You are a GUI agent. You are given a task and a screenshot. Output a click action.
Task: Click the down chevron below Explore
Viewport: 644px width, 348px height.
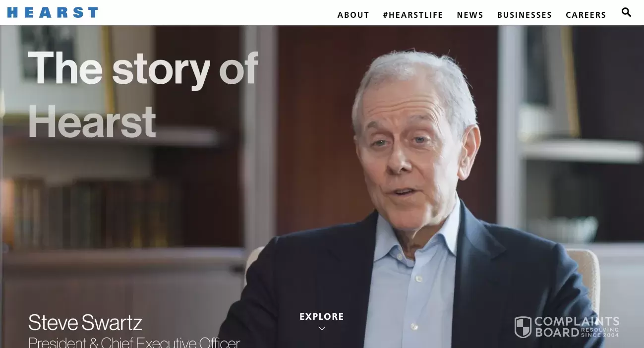(x=322, y=328)
